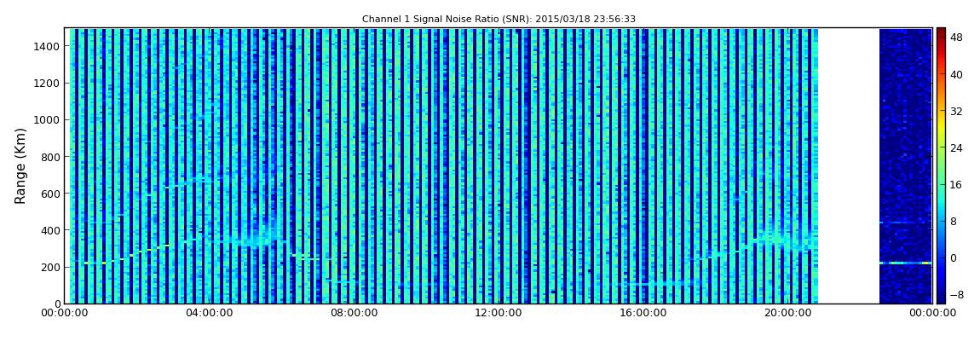The image size is (980, 347).
Task: Click the 12:00:00 time axis label
Action: [x=500, y=313]
